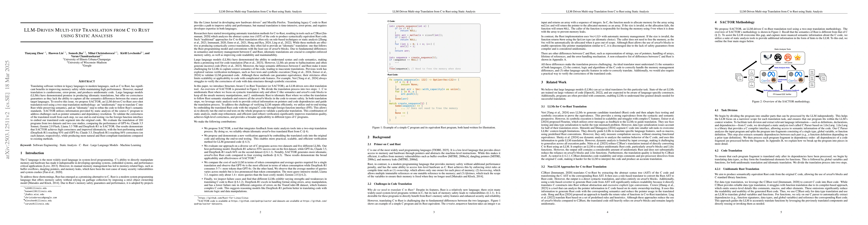
Task: Click the C Code: label above the listing
Action: pos(391,21)
